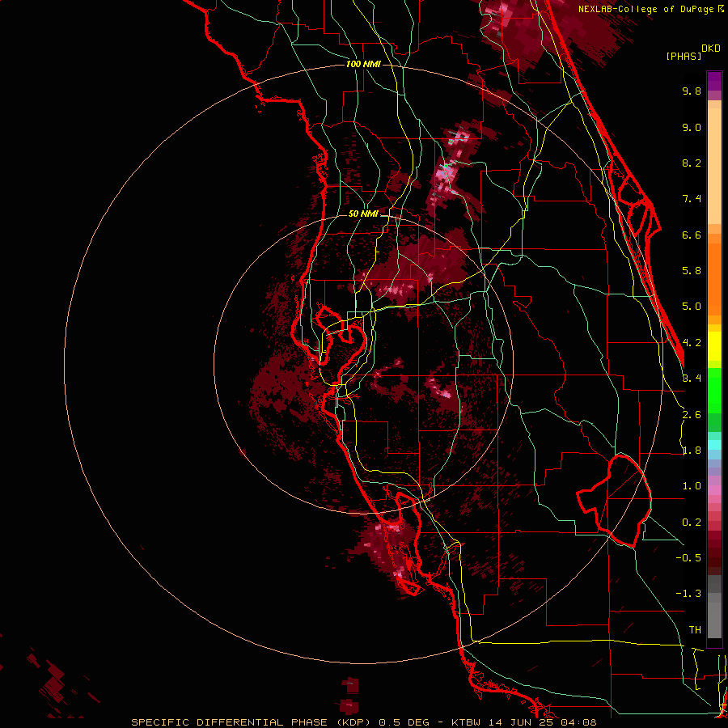Click the Specific Differential Phase caption text

tap(363, 722)
